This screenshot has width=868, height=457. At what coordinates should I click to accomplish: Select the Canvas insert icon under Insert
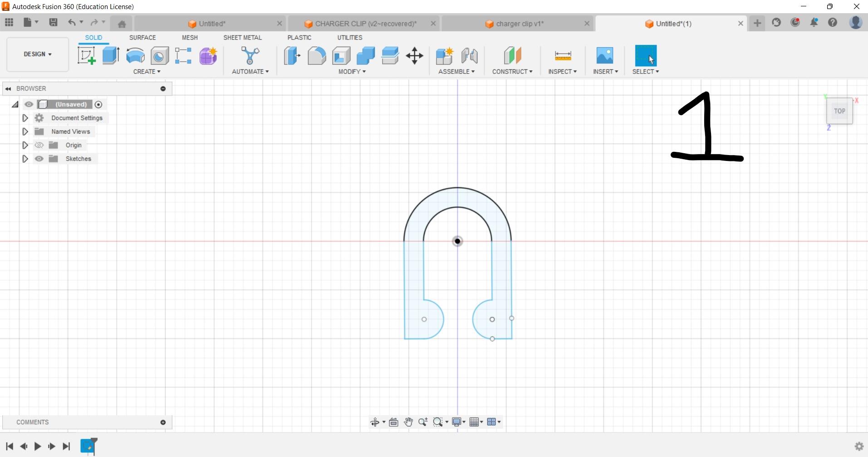click(x=604, y=55)
